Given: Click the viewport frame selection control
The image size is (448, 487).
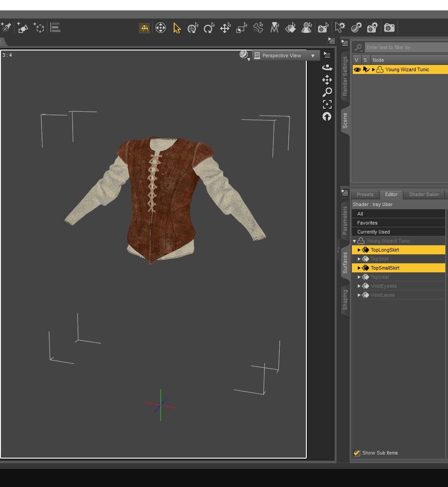Looking at the screenshot, I should point(327,104).
